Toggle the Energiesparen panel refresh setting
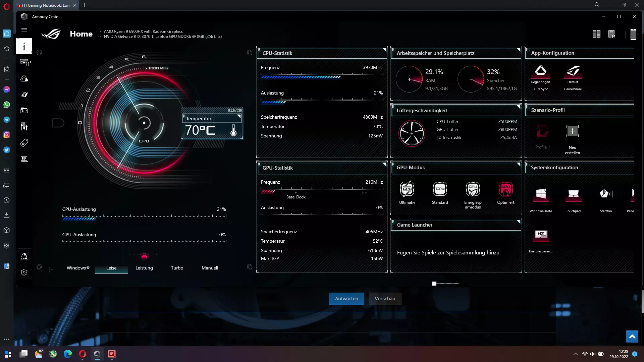 click(541, 241)
